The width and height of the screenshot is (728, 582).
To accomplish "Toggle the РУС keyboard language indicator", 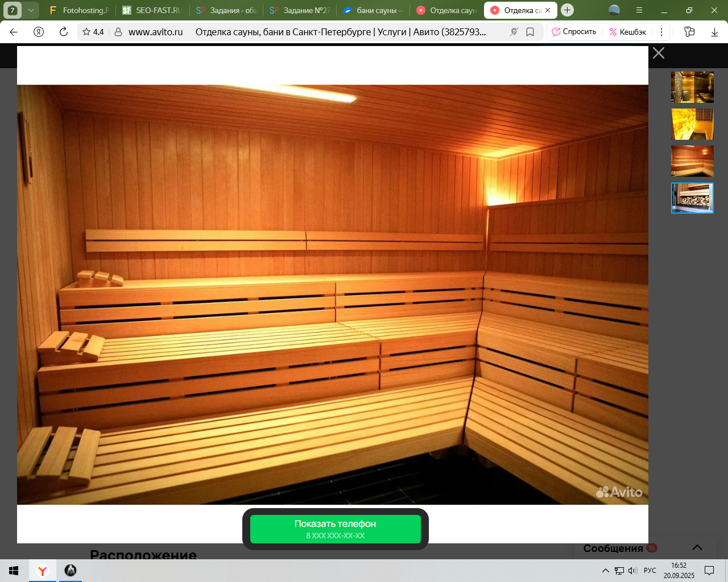I will tap(650, 571).
